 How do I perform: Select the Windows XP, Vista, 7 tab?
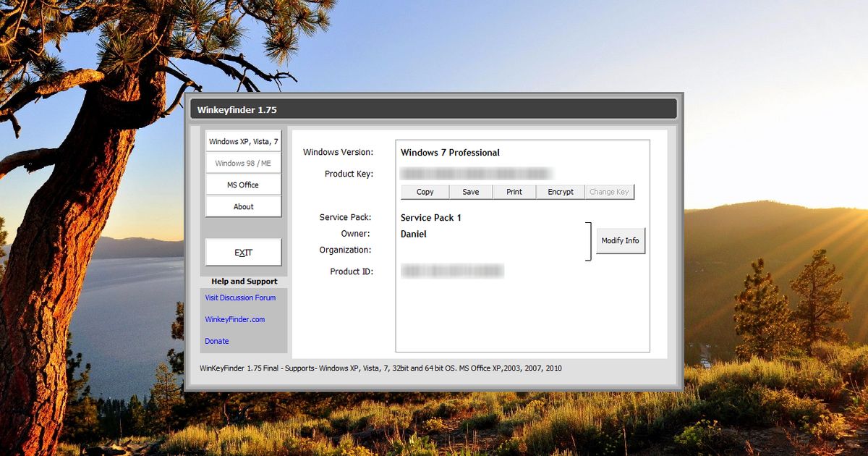coord(244,141)
